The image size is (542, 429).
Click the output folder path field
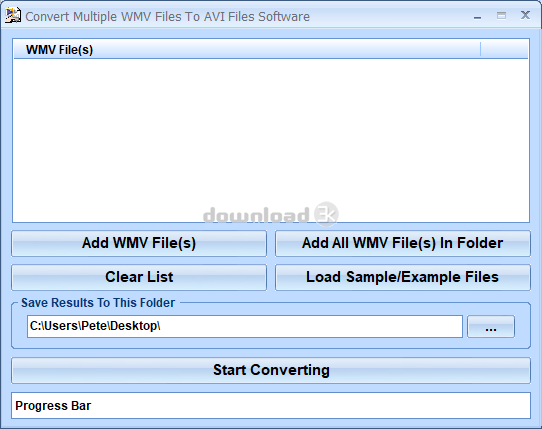(x=245, y=326)
